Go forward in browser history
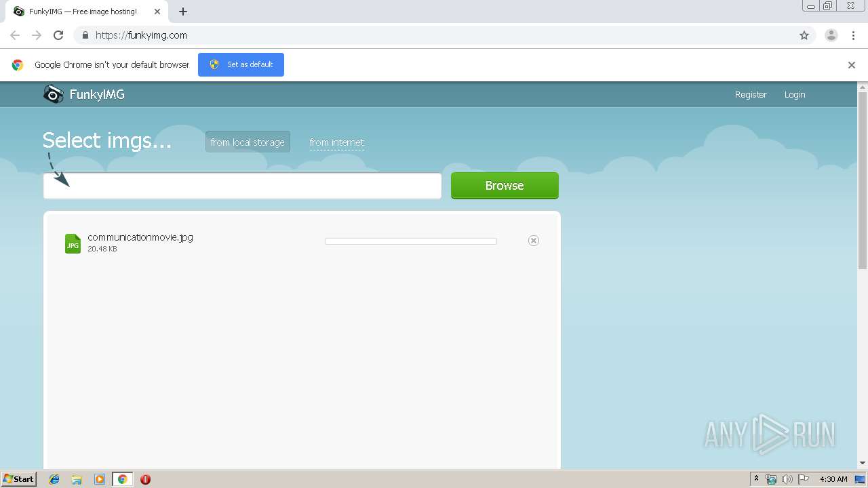The height and width of the screenshot is (488, 868). click(x=37, y=35)
